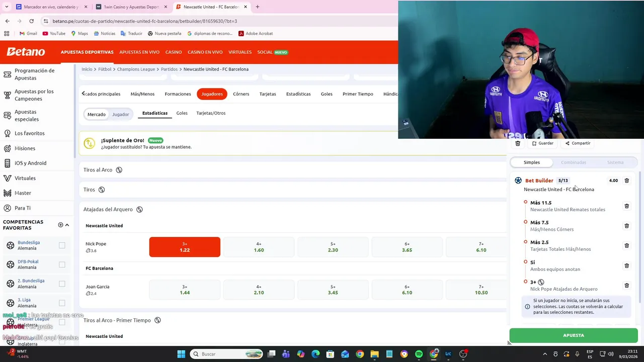Screen dimensions: 644x362
Task: Collapse the Atajadas del Arquero market
Action: click(292, 209)
